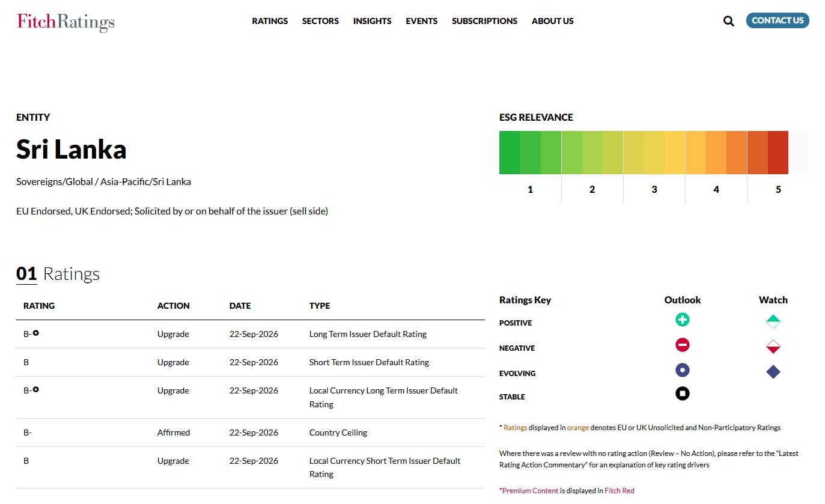
Task: Click the "POSITIVE" label in Ratings Key
Action: coord(516,323)
